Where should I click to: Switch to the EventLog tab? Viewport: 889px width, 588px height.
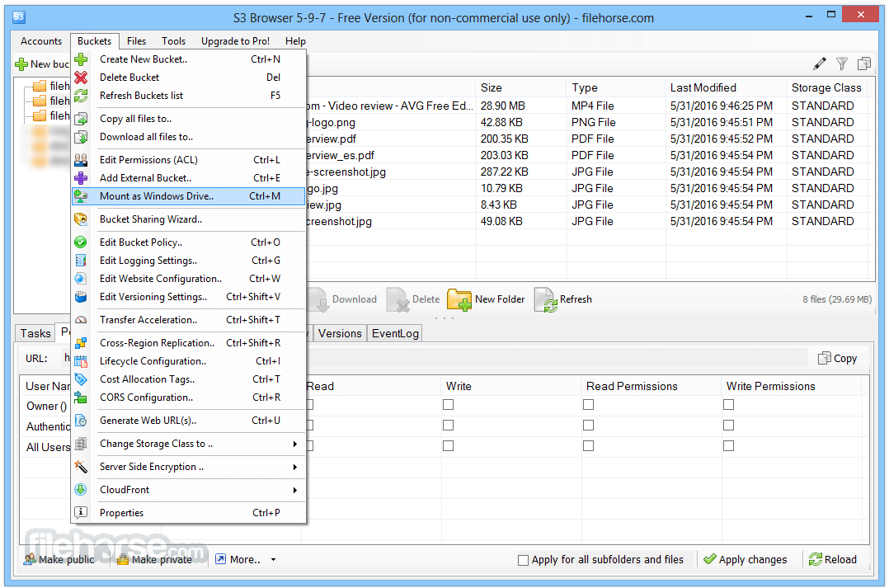tap(395, 333)
